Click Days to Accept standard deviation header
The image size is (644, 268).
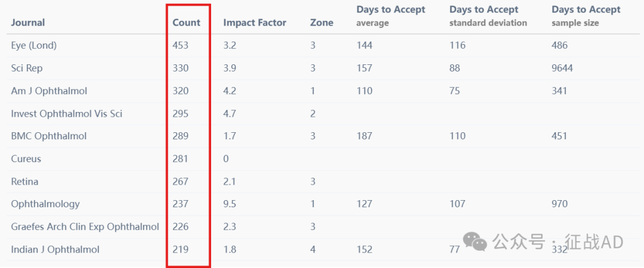click(x=488, y=16)
